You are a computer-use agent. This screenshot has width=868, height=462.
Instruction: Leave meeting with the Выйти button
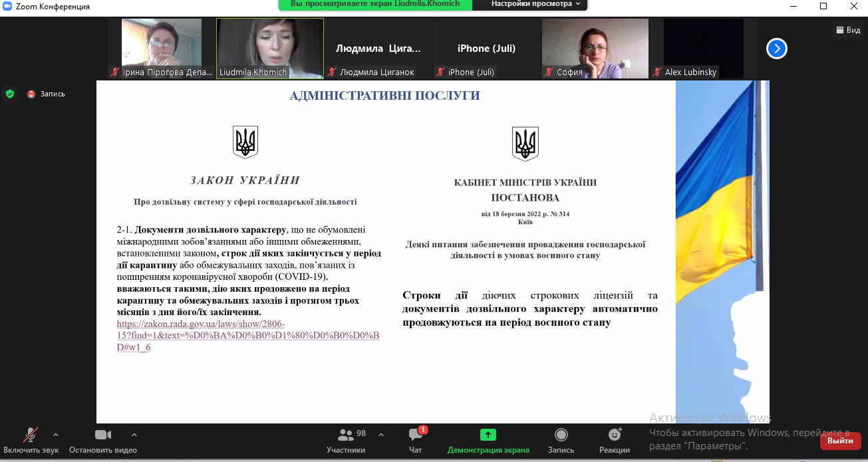840,441
